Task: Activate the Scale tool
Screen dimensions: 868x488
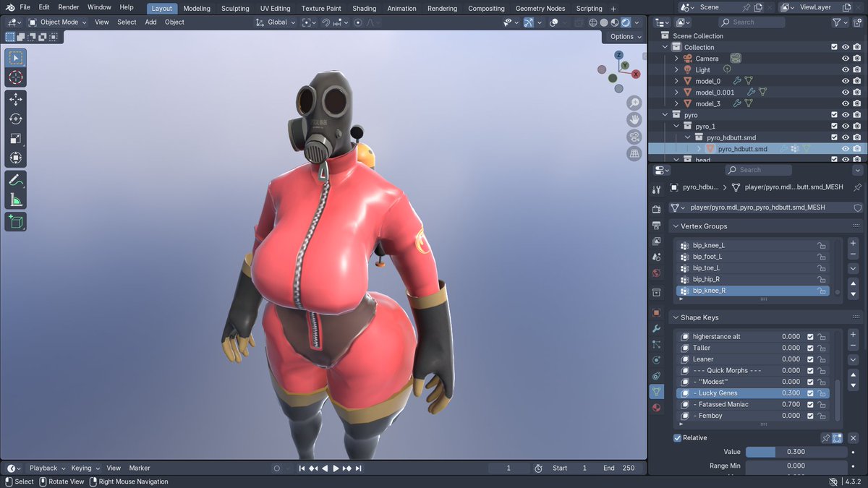Action: point(16,139)
